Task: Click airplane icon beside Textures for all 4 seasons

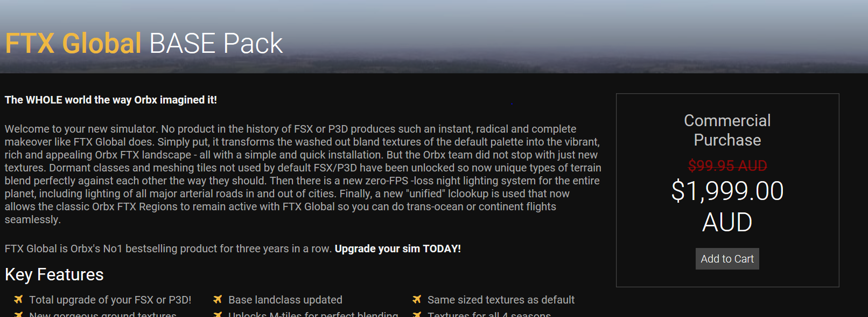Action: [417, 314]
